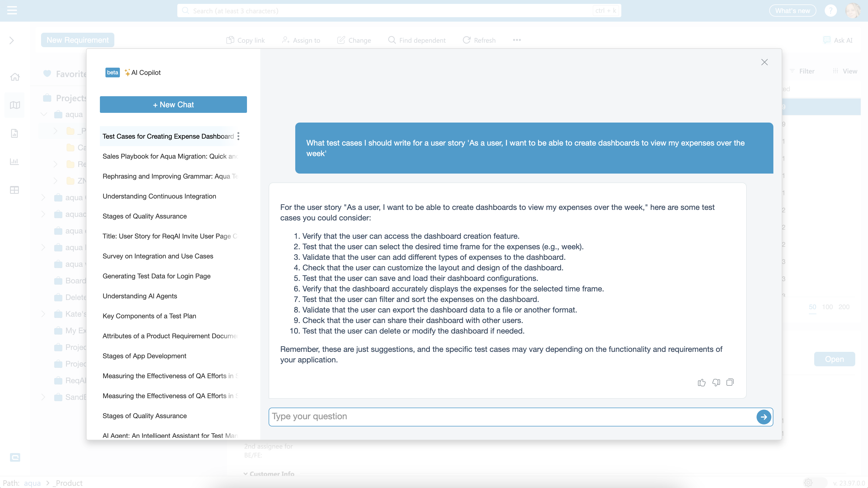The width and height of the screenshot is (868, 488).
Task: Select 'Generating Test Data for Login Page' chat
Action: pos(156,276)
